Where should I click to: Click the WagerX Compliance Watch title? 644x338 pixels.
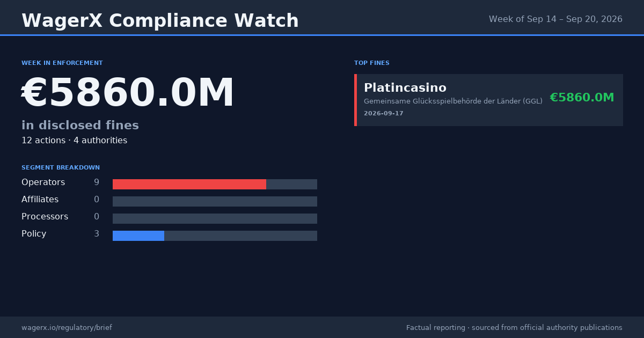[x=160, y=21]
